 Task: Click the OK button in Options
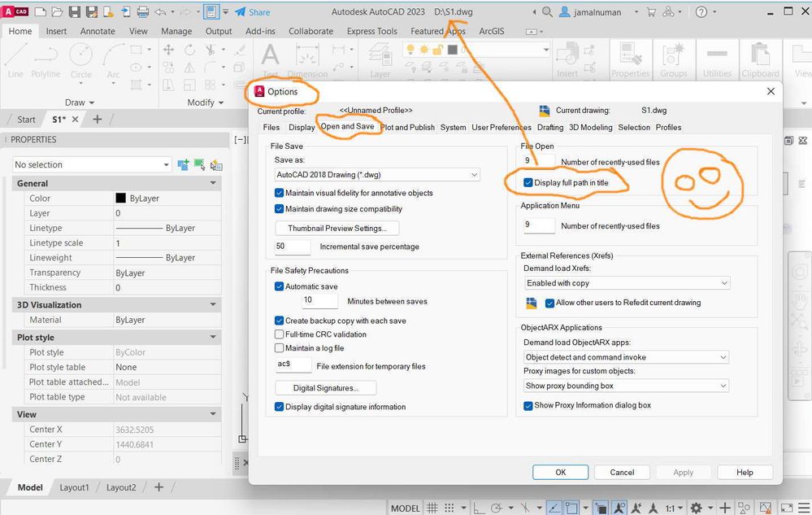pyautogui.click(x=561, y=473)
